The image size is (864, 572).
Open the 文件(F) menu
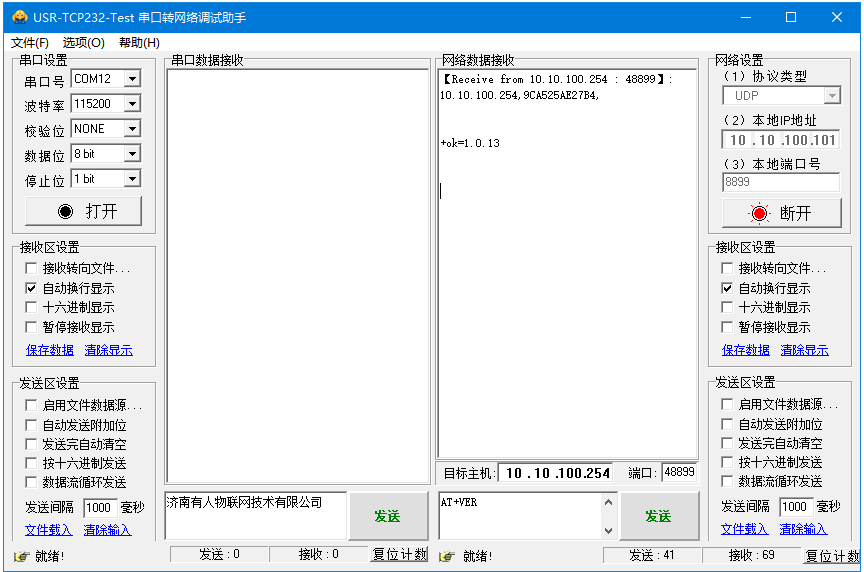[30, 43]
